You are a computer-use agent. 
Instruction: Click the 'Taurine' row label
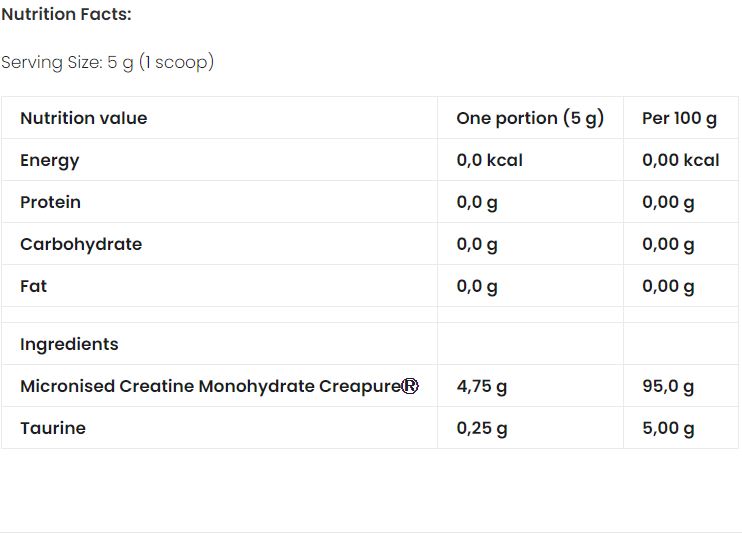(x=53, y=428)
